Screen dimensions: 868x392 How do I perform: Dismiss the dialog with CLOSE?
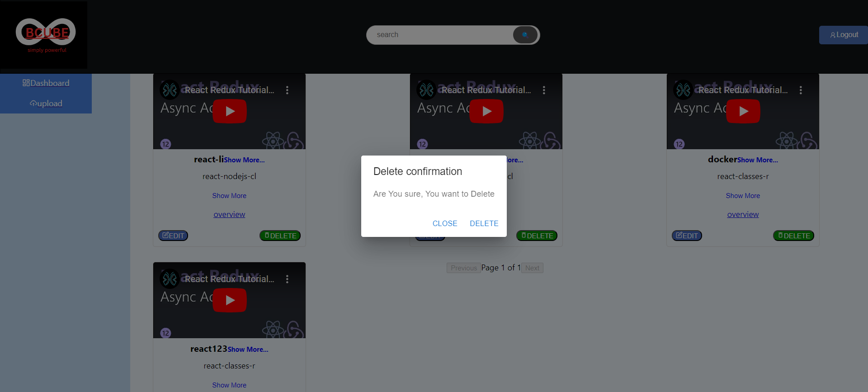(445, 223)
